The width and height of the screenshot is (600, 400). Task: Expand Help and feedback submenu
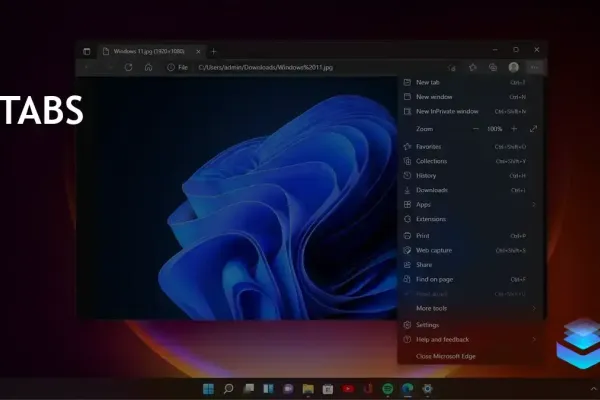pyautogui.click(x=470, y=340)
